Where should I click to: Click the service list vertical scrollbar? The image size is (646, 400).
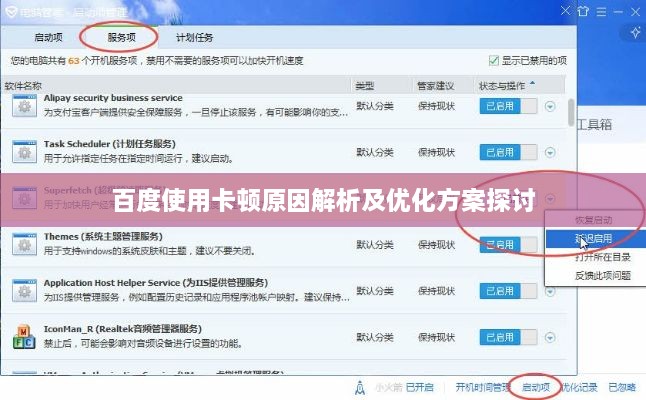point(571,112)
